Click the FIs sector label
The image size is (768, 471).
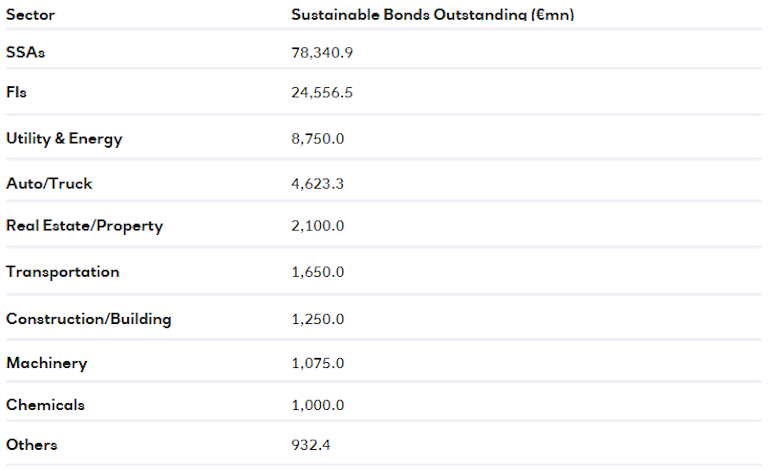pos(17,93)
